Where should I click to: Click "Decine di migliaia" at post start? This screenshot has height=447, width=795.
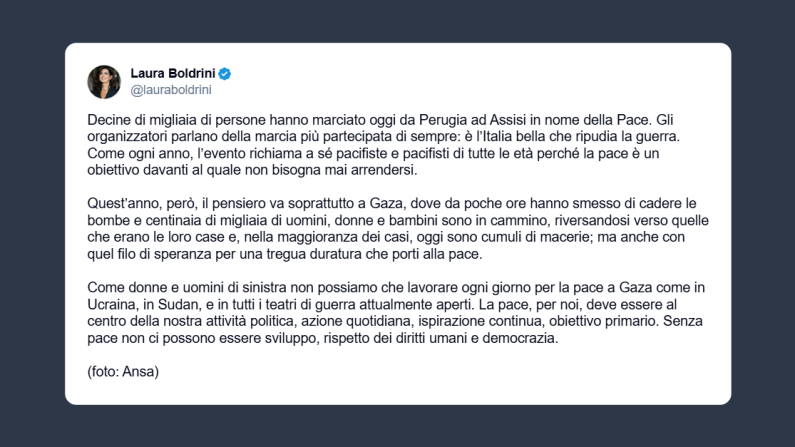tap(138, 118)
